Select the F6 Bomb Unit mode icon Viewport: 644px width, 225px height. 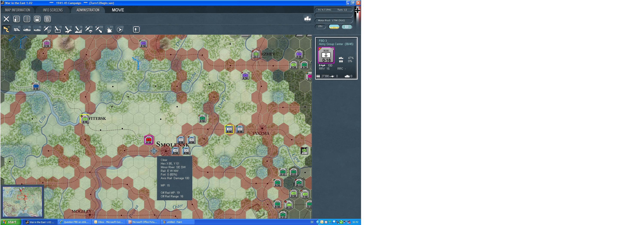pos(58,29)
